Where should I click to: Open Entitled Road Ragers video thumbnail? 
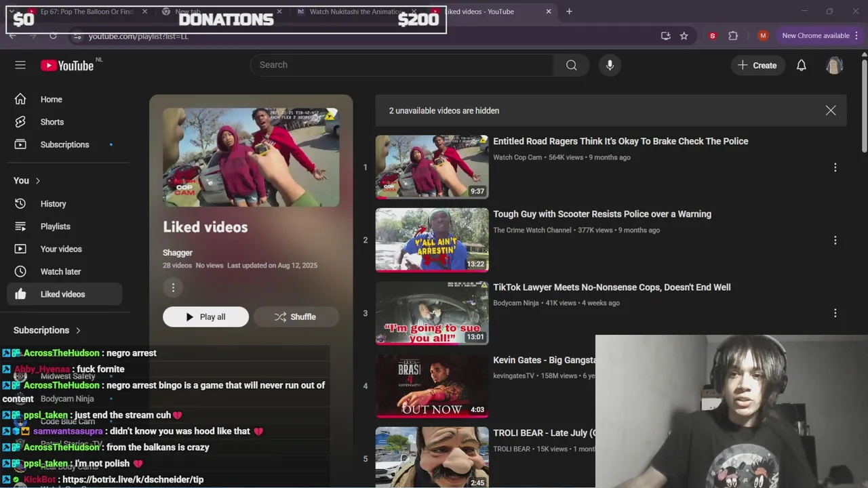pyautogui.click(x=432, y=167)
